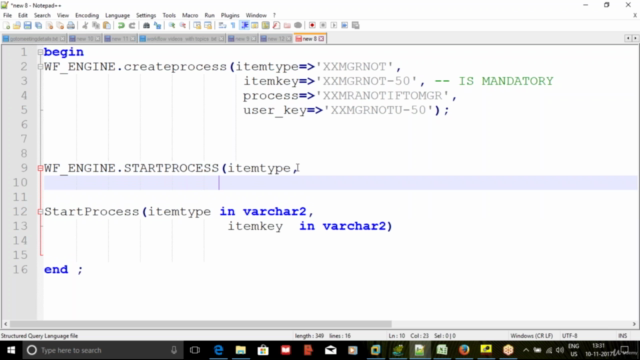640x360 pixels.
Task: Close the new 8 tab
Action: coord(322,39)
